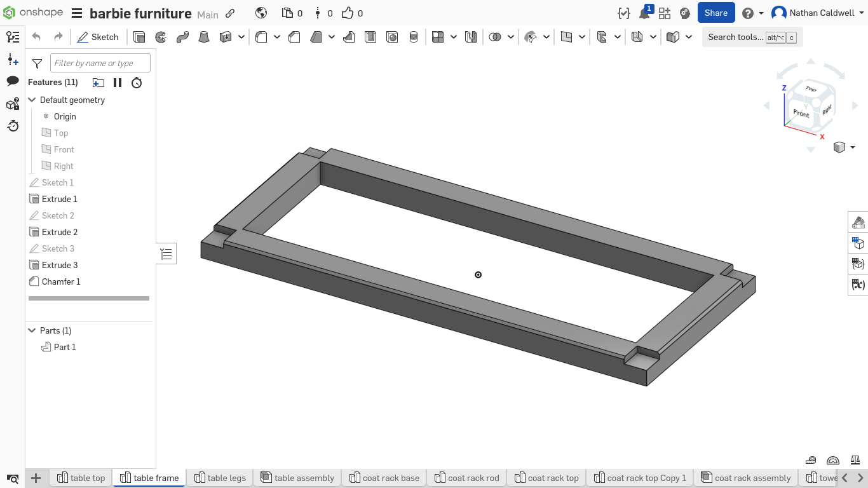Start a new Sketch
Viewport: 868px width, 488px height.
click(98, 37)
